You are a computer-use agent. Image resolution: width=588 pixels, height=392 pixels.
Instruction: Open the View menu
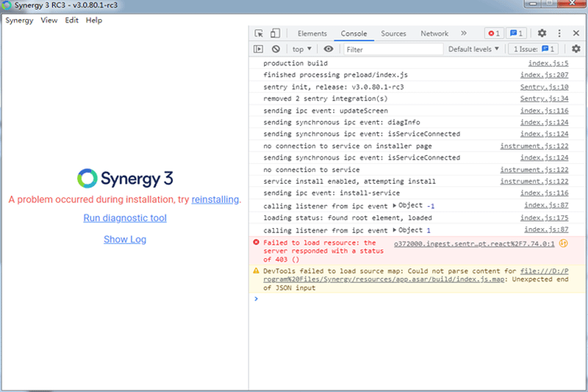[49, 21]
